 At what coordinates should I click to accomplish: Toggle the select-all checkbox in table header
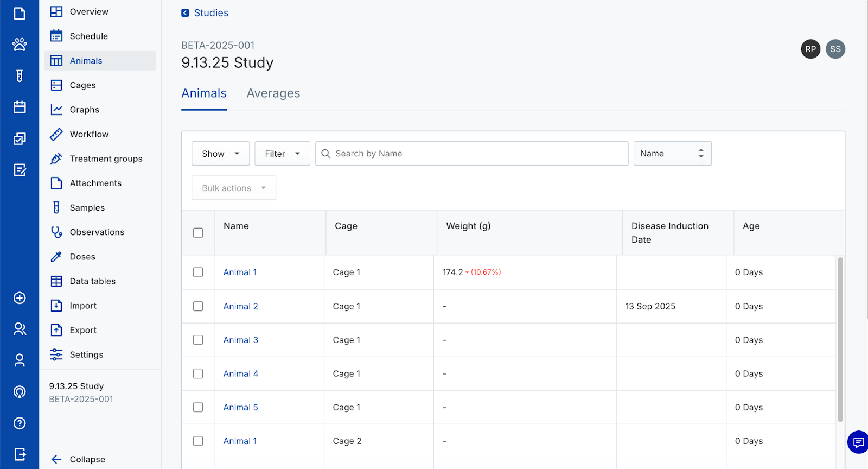click(x=198, y=233)
